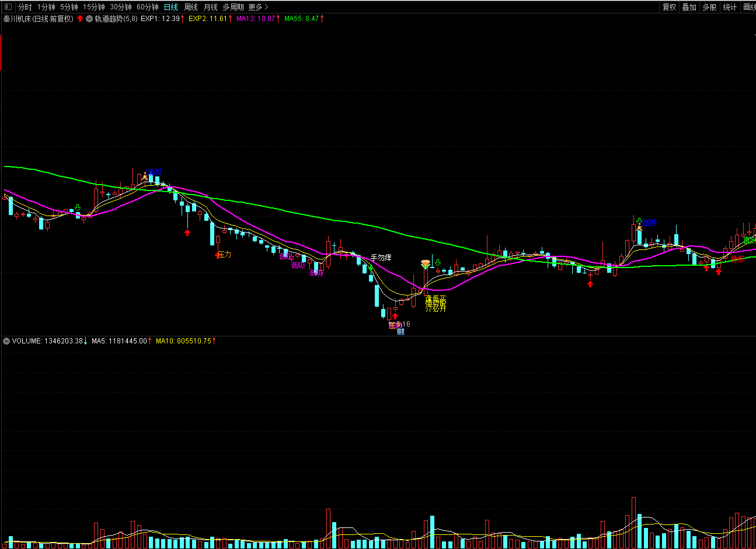Switch to 月线 monthly chart

click(210, 7)
